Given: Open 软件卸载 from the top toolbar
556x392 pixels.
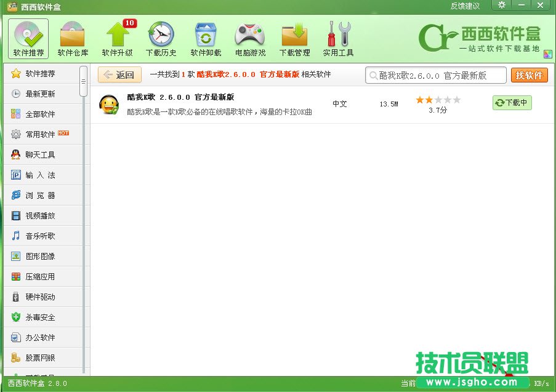Looking at the screenshot, I should [205, 37].
